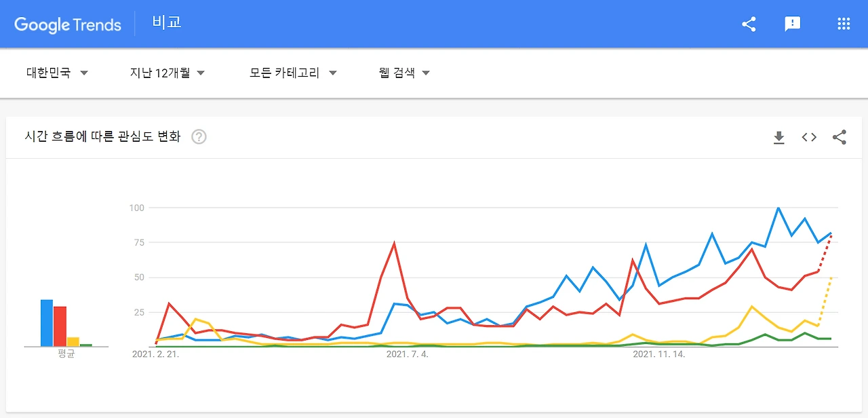Click the 시간 흐름에 따른 관심도 변화 heading
Image resolution: width=868 pixels, height=418 pixels.
pos(102,137)
